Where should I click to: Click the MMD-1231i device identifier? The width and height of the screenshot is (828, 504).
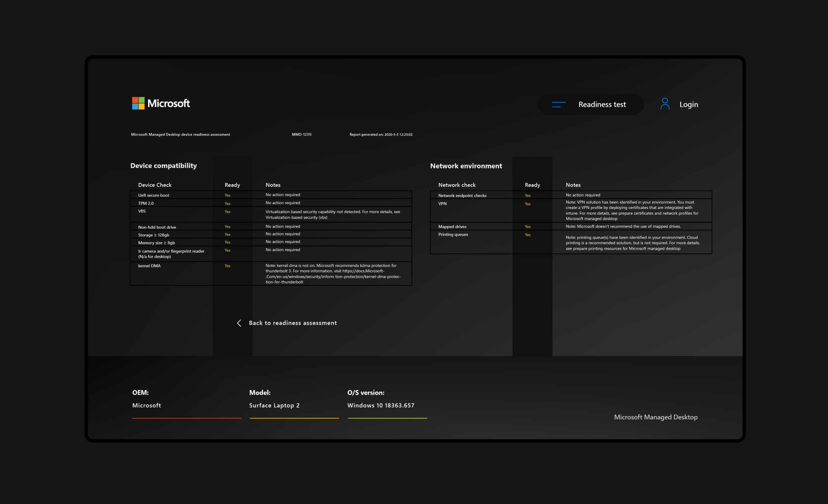pyautogui.click(x=301, y=134)
